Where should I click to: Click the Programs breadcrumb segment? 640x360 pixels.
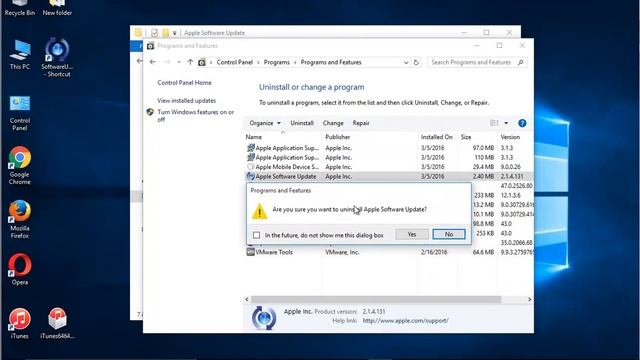(277, 62)
